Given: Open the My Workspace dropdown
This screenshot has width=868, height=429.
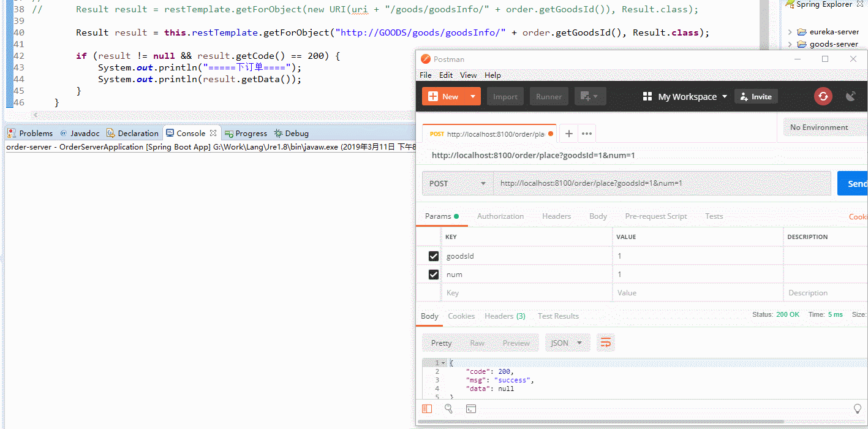Looking at the screenshot, I should [x=685, y=96].
